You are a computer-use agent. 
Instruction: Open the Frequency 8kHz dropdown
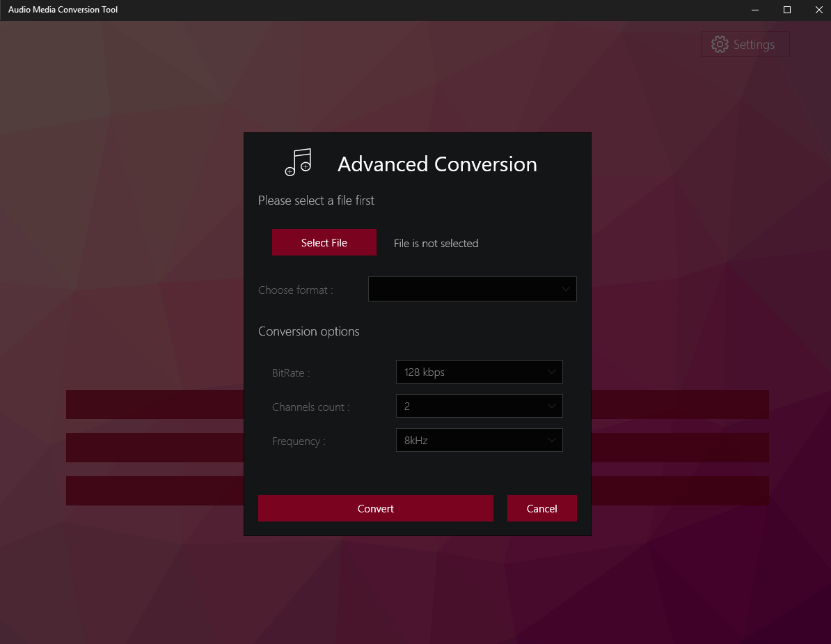coord(479,440)
